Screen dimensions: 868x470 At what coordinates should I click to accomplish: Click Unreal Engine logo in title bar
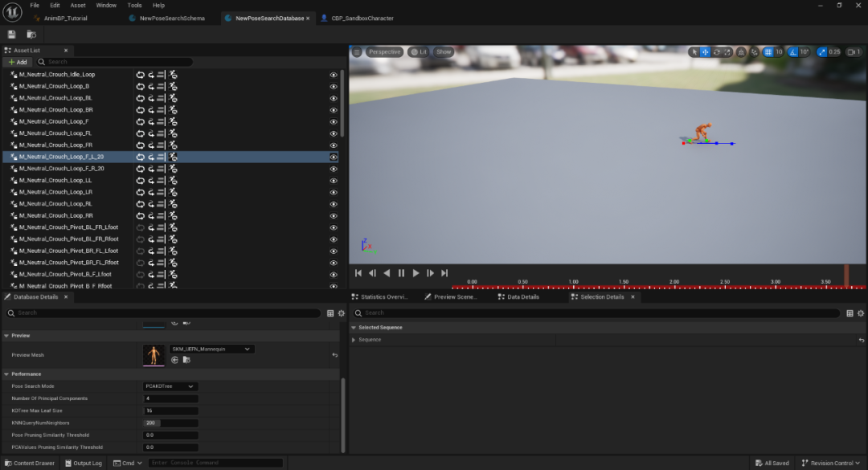click(12, 11)
